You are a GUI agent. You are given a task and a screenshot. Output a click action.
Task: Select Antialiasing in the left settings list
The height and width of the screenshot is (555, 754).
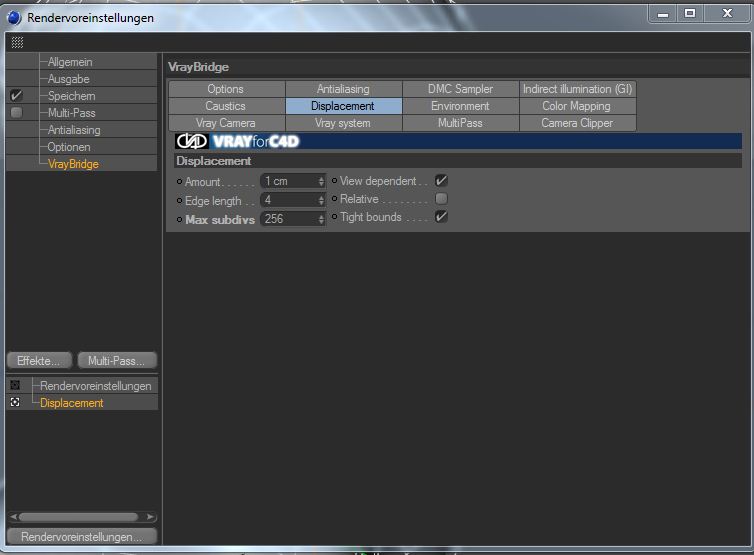[x=74, y=130]
